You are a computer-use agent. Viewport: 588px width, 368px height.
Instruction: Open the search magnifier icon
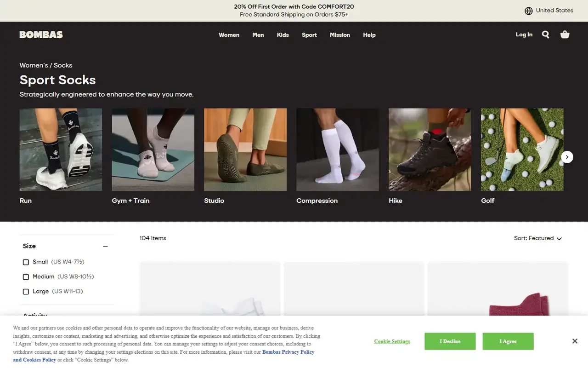545,34
